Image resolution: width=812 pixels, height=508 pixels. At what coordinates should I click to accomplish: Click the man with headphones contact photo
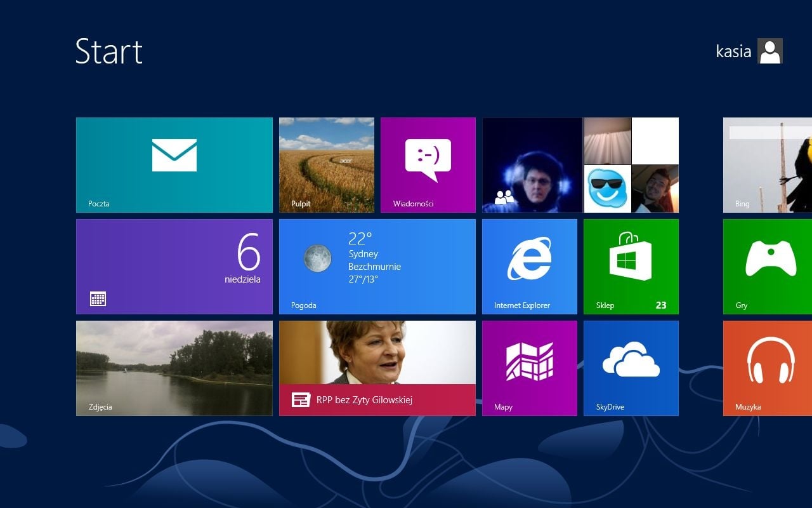pyautogui.click(x=532, y=165)
